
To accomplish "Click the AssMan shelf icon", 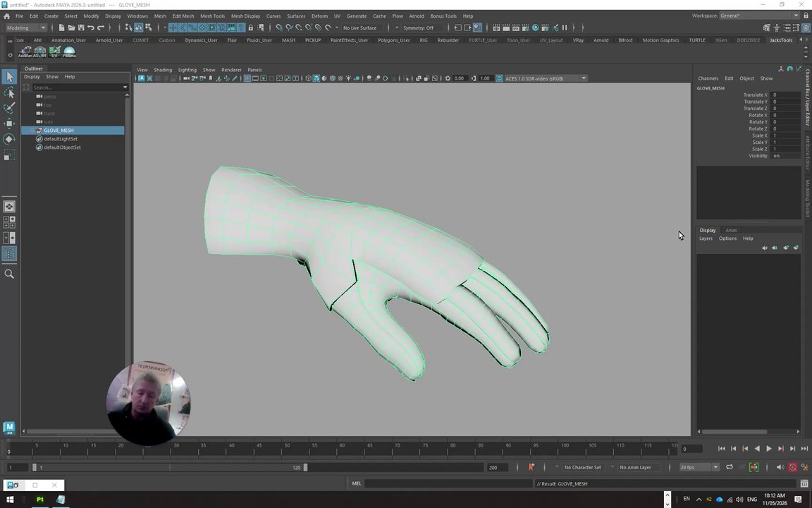I will coord(25,52).
